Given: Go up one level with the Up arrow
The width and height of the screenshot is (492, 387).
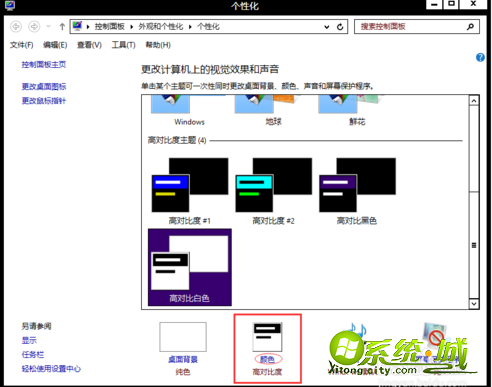Looking at the screenshot, I should (x=62, y=27).
